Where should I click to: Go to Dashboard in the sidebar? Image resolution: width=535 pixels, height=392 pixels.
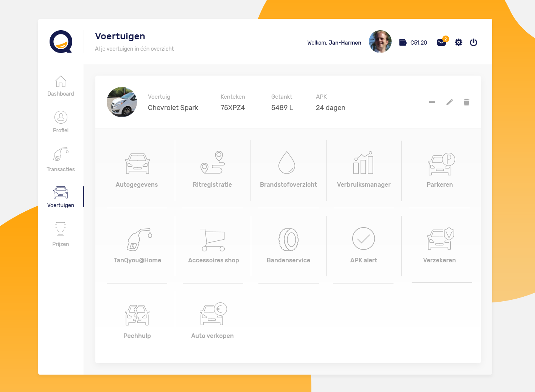[x=61, y=86]
